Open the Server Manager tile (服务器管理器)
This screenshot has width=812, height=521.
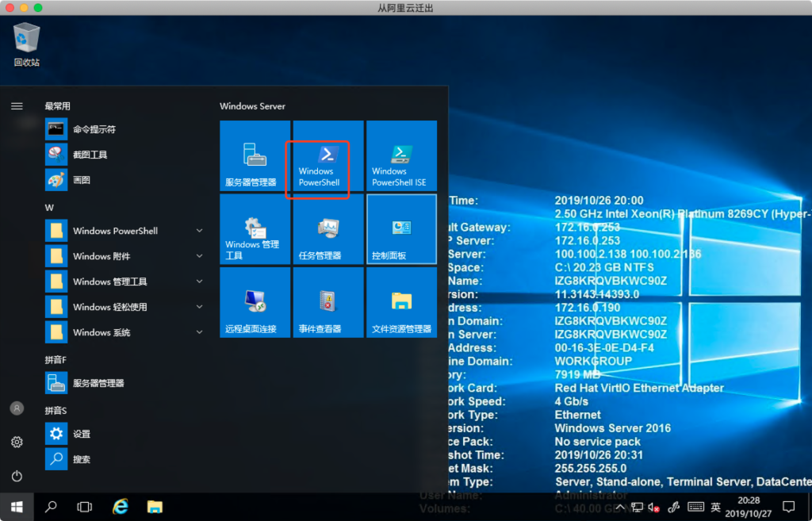tap(255, 156)
